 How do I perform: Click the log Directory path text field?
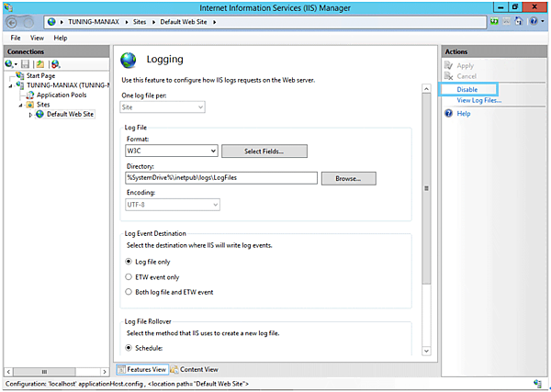(x=220, y=177)
